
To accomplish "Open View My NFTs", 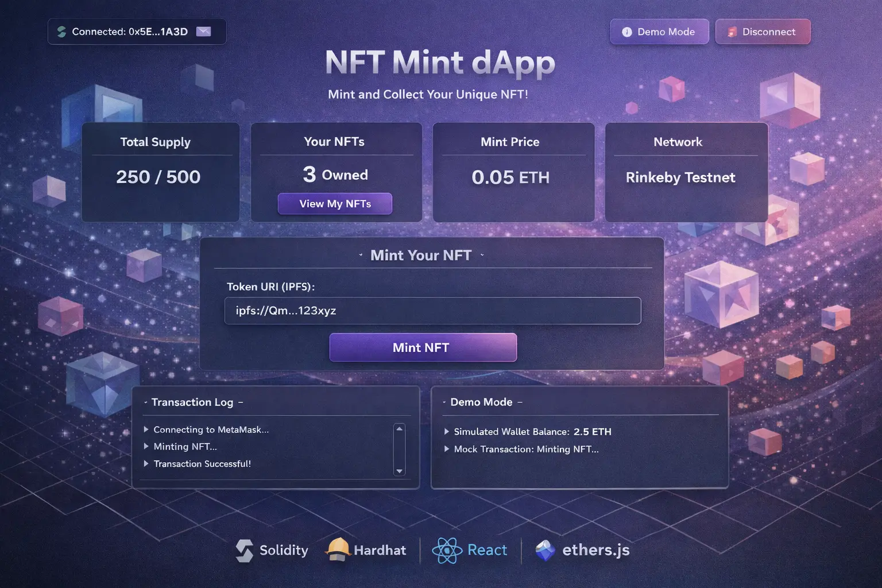I will click(x=335, y=204).
